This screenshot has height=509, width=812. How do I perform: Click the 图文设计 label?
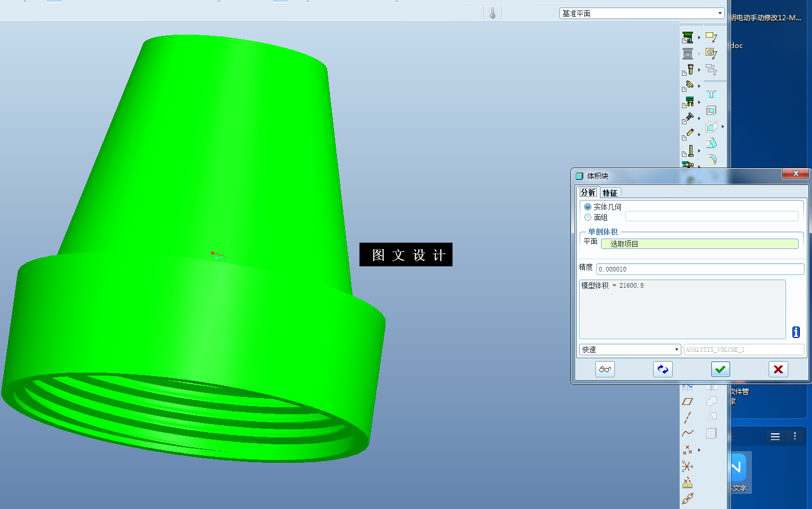click(x=406, y=255)
